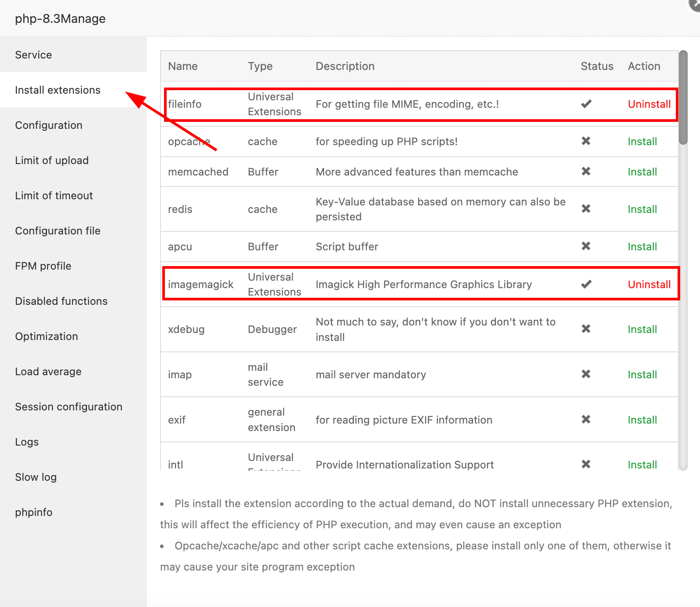Select the exif name cell

coord(176,420)
